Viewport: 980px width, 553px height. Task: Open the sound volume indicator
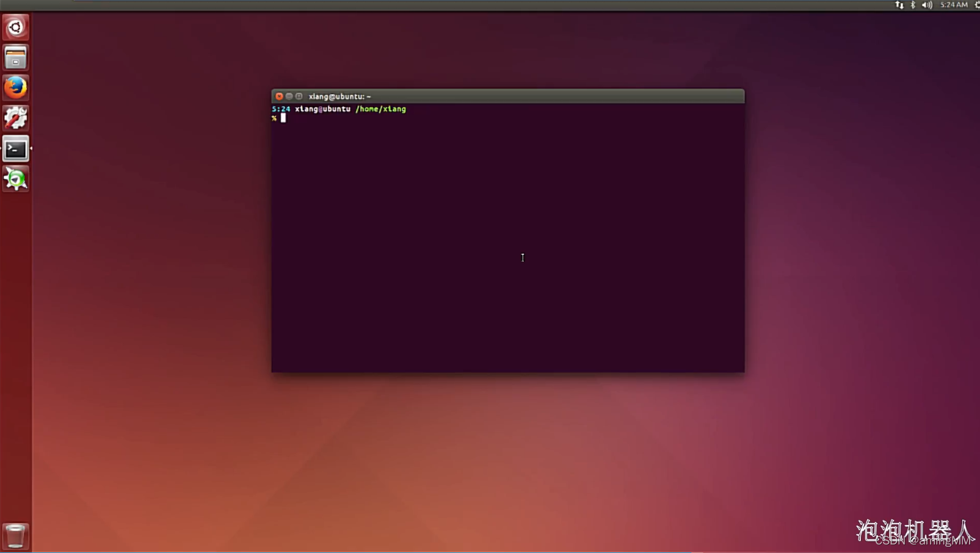(x=927, y=5)
